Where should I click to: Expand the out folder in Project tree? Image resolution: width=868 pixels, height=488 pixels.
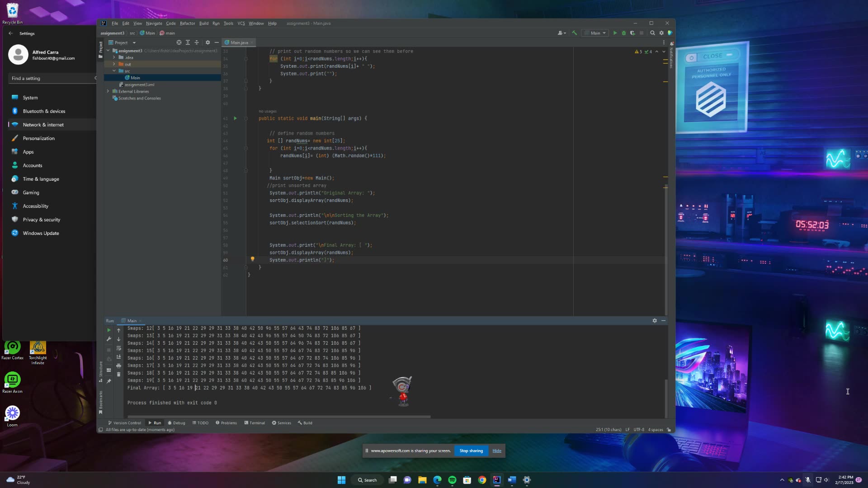114,64
